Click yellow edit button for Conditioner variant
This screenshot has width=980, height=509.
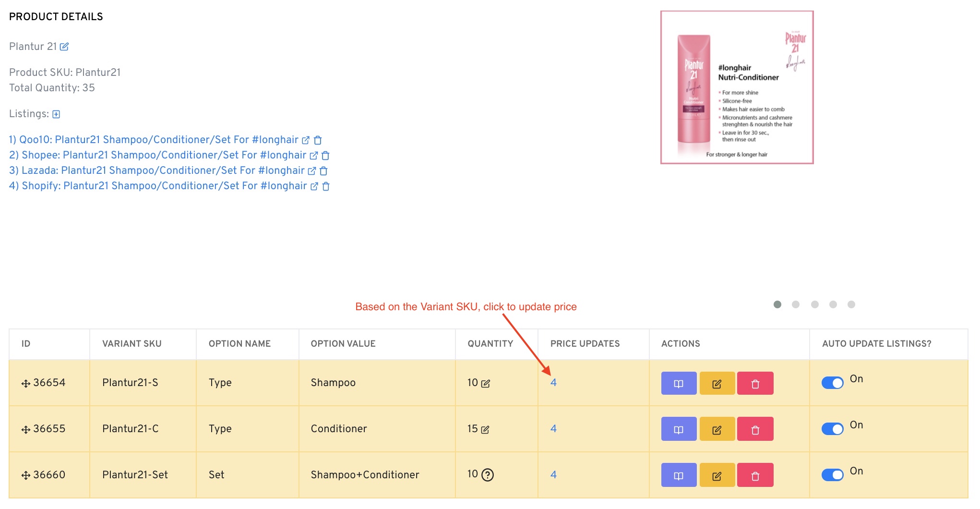717,429
